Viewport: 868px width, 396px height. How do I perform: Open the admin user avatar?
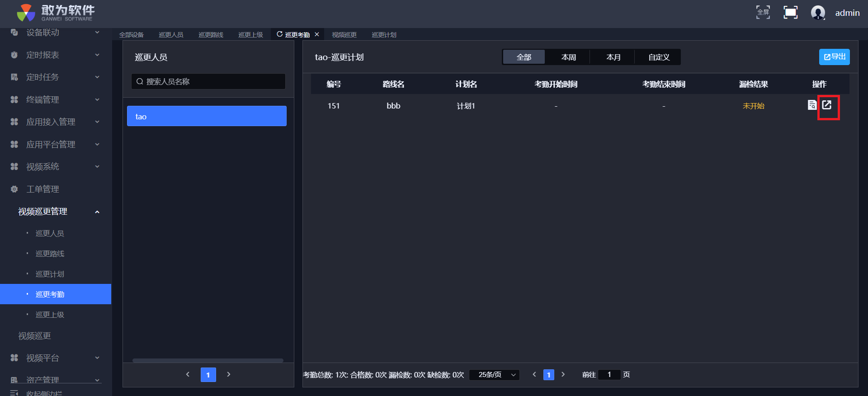tap(818, 13)
